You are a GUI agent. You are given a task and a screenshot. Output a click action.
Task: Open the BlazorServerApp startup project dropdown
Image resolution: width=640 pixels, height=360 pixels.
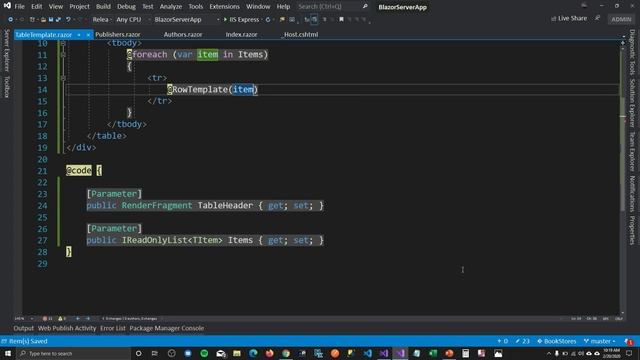point(186,19)
